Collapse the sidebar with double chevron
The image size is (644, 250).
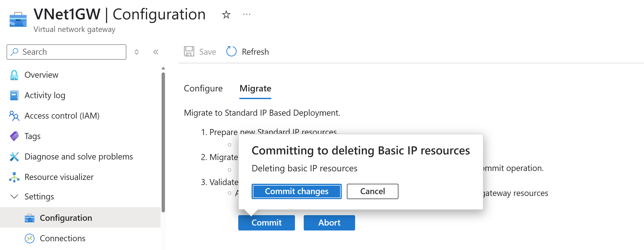(x=156, y=52)
